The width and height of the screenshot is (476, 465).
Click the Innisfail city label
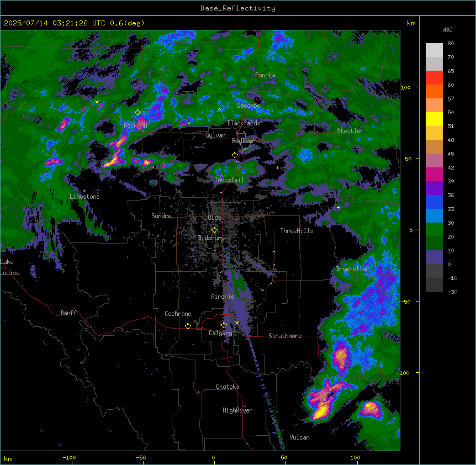pos(229,180)
